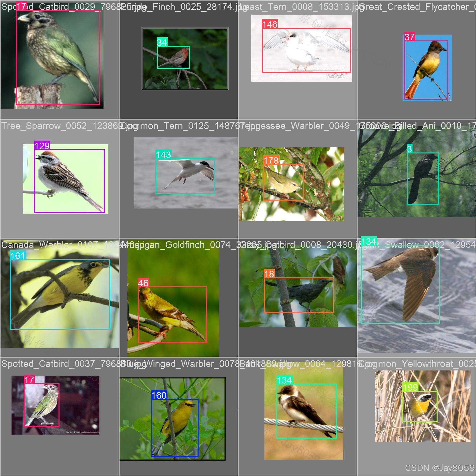Click the lime label 199 on yellowthroat
This screenshot has height=476, width=476.
pos(410,387)
